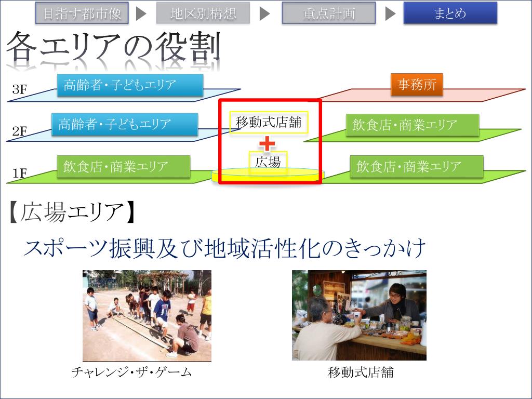Click the 移動式店舗 caption under the photo

pos(361,373)
